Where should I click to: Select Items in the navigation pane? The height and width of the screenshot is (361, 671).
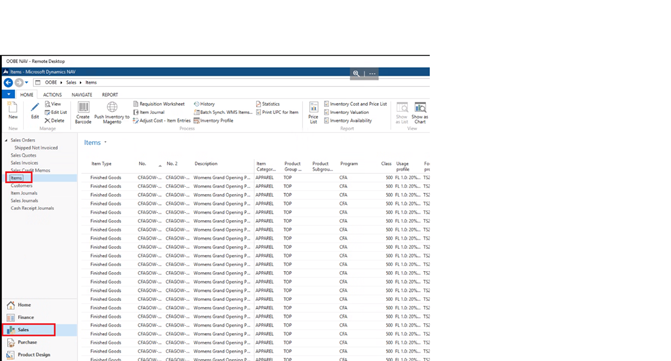click(16, 178)
